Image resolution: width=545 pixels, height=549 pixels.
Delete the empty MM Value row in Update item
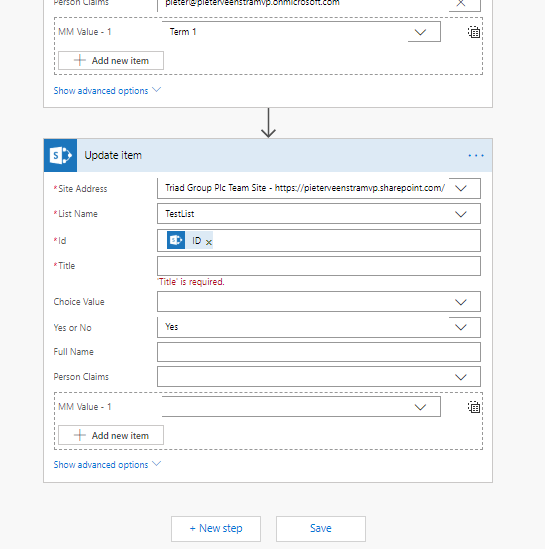pos(474,407)
